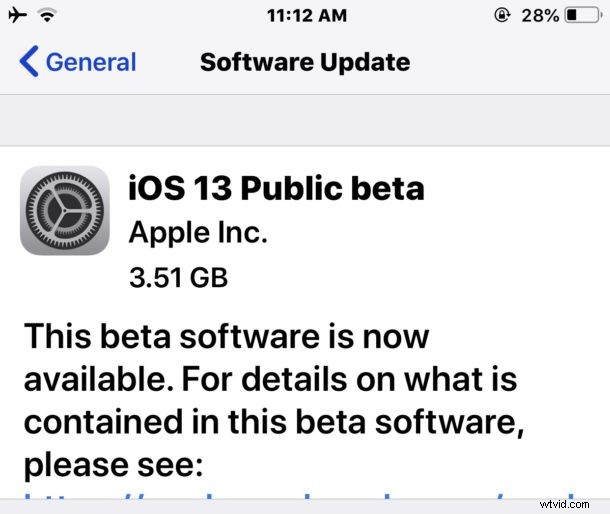Tap the 'contained in this beta software' line
The height and width of the screenshot is (514, 610).
click(x=274, y=422)
